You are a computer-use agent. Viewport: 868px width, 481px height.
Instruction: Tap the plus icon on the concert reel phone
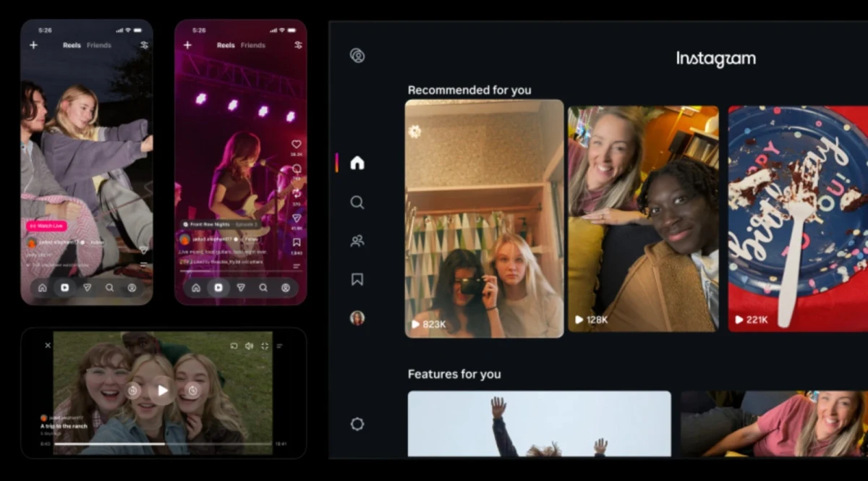pyautogui.click(x=187, y=45)
